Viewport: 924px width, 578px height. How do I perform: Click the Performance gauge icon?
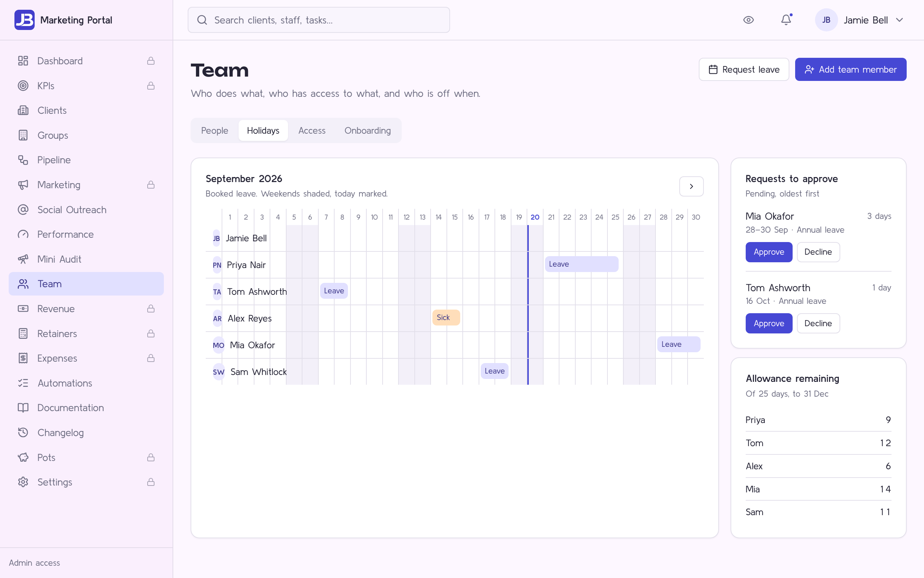pyautogui.click(x=23, y=234)
